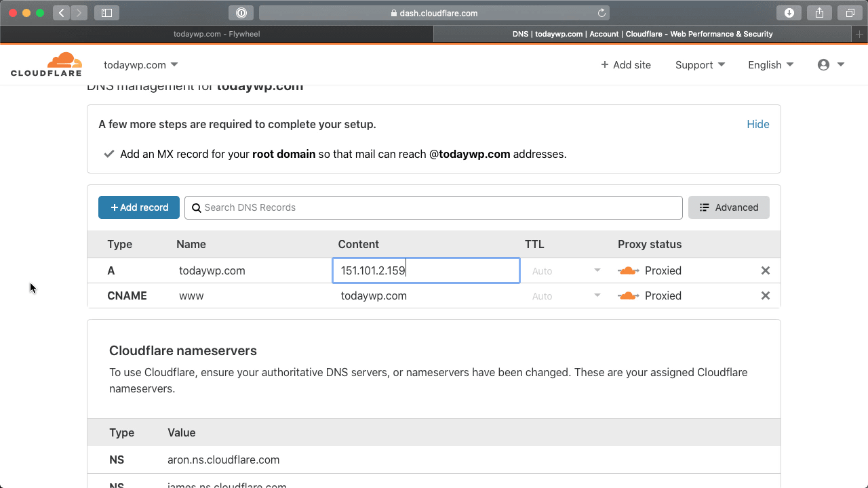This screenshot has width=868, height=488.
Task: Click the Cloudflare logo
Action: click(x=46, y=64)
